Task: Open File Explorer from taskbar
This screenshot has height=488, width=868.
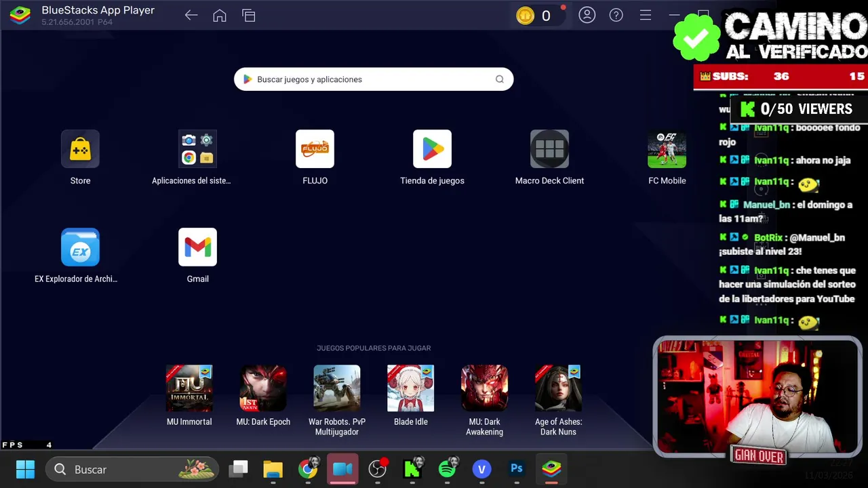Action: tap(273, 469)
